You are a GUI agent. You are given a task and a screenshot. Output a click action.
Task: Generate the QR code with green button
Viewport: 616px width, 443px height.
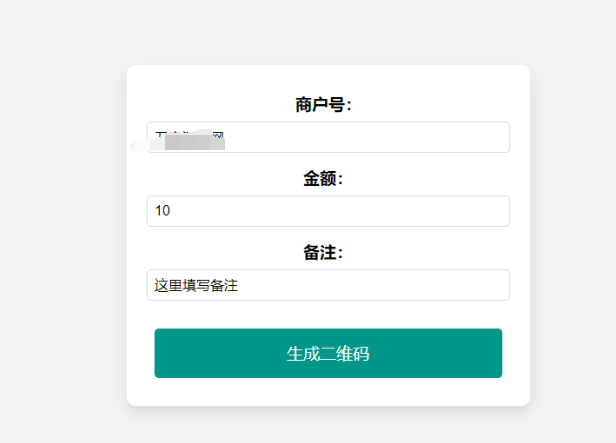[x=328, y=353]
